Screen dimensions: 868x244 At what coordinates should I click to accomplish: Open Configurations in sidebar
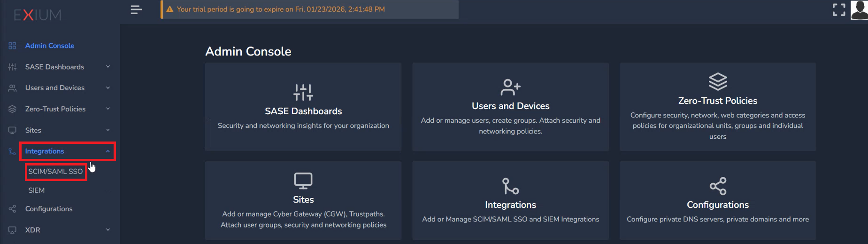(x=49, y=209)
